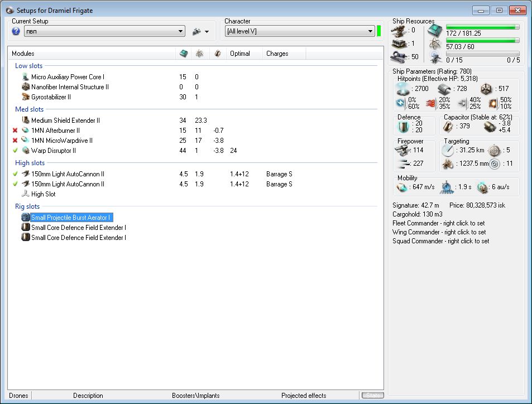The image size is (532, 404).
Task: Collapse the High slots group
Action: pos(30,163)
